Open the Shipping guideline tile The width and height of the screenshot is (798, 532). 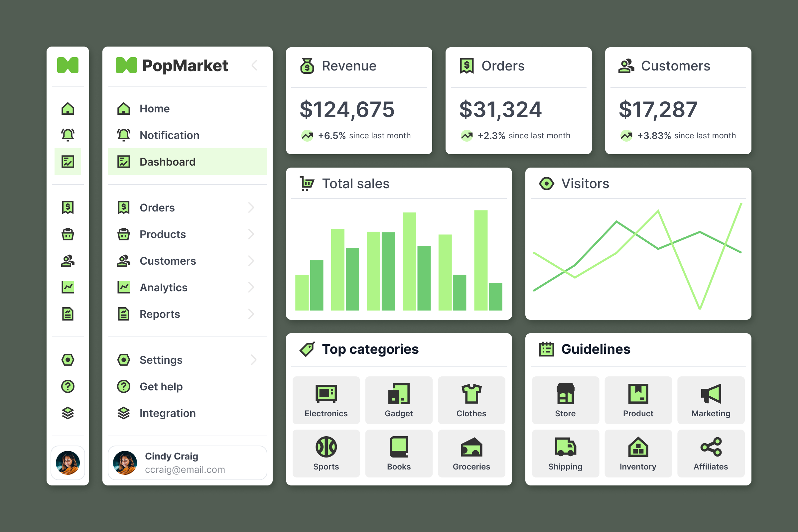coord(565,453)
